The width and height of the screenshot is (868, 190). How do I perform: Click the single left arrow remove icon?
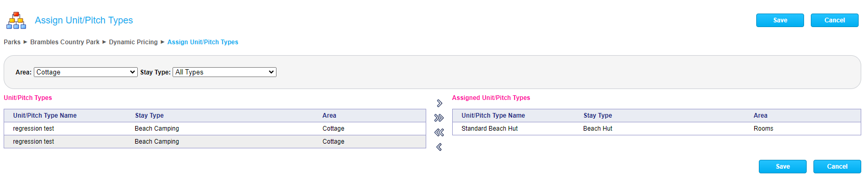[439, 147]
